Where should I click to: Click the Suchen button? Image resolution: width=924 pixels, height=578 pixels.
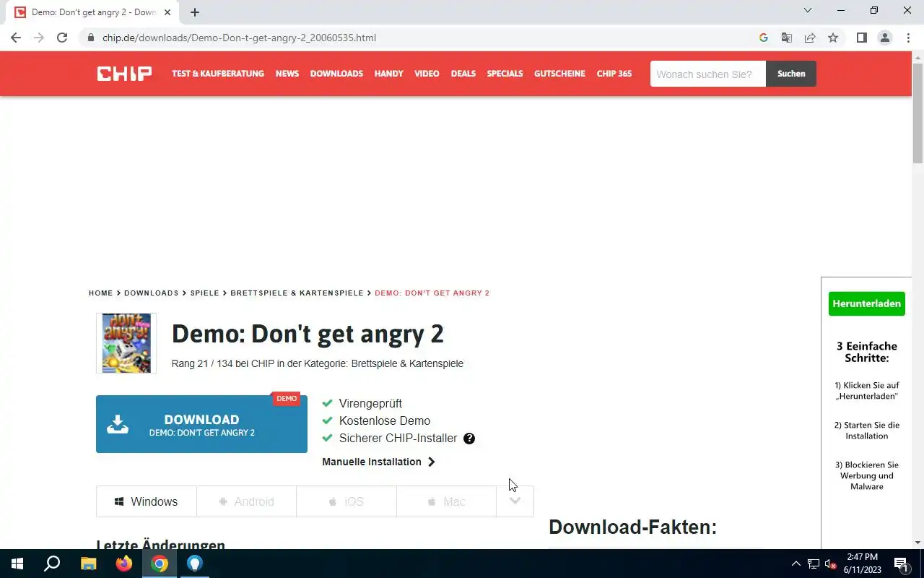click(x=791, y=74)
